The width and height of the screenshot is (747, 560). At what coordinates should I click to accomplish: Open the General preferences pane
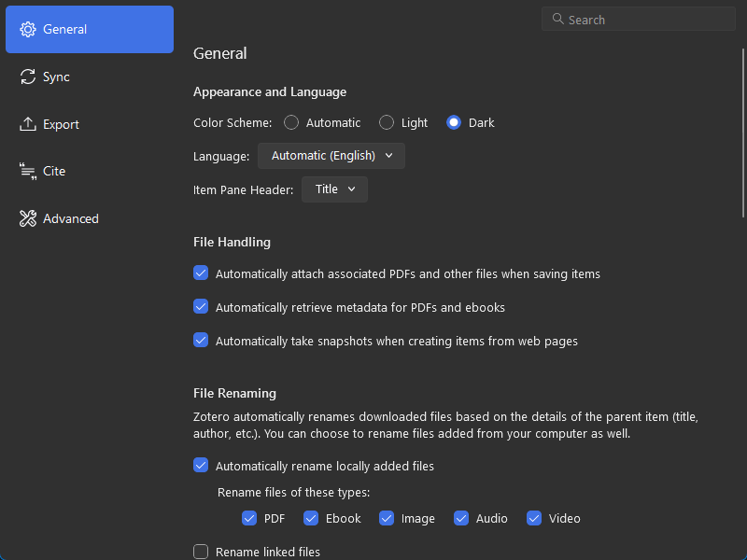tap(90, 30)
